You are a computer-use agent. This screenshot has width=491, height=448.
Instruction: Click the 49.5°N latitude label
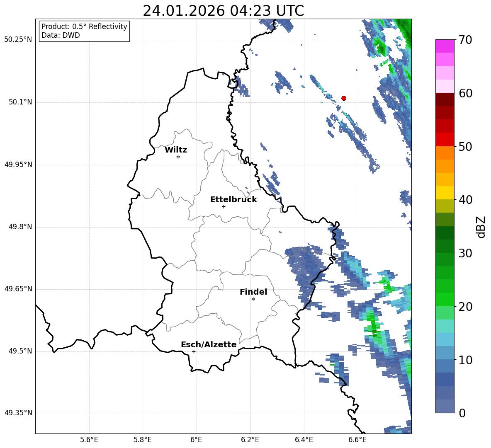pyautogui.click(x=20, y=351)
